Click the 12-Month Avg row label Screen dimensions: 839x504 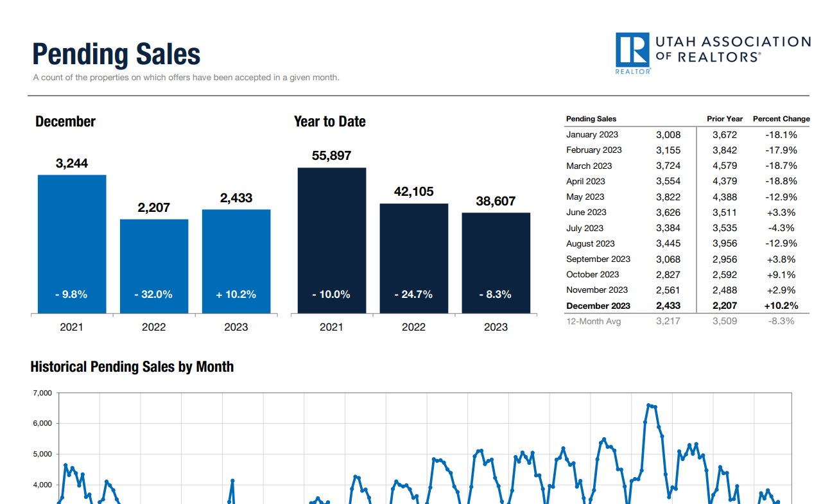tap(593, 321)
